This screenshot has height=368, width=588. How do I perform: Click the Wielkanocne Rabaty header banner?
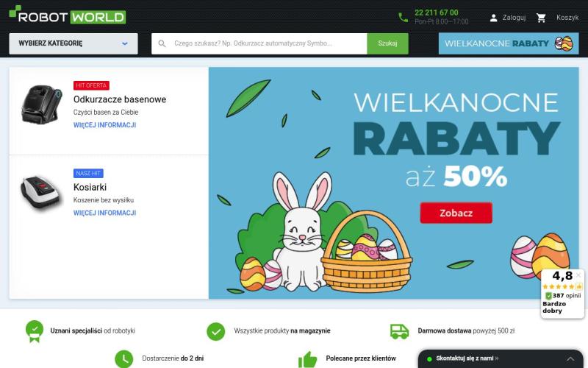[509, 43]
